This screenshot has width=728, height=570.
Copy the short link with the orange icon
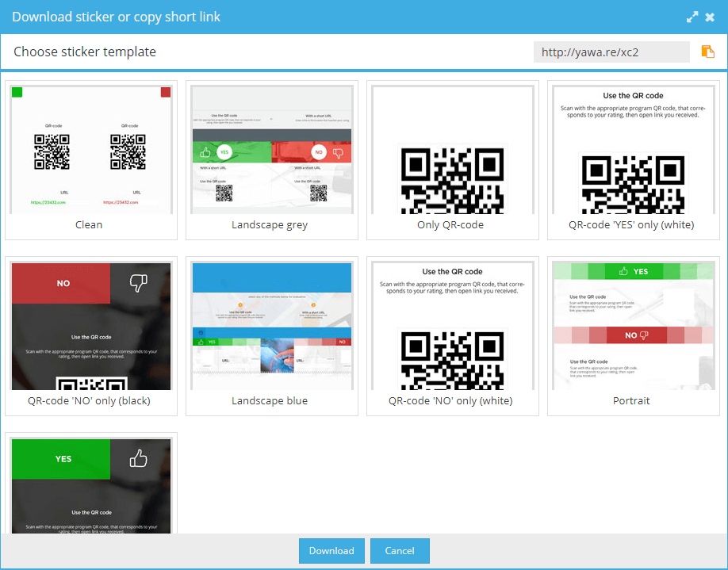tap(707, 52)
